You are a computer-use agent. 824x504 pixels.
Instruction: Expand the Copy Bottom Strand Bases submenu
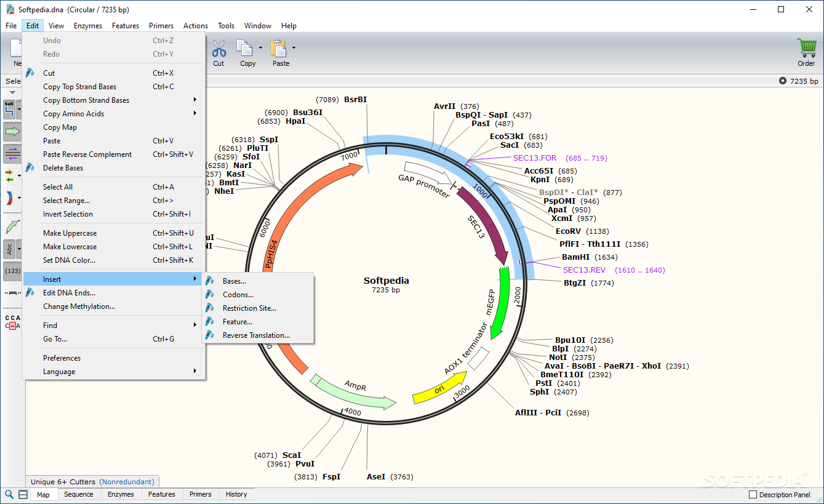pyautogui.click(x=112, y=100)
